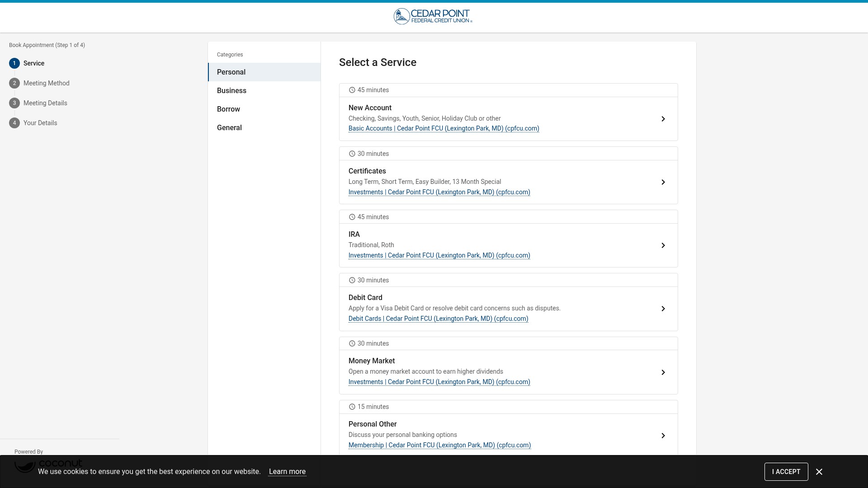Go to the Meeting Method step
Viewport: 868px width, 488px height.
[x=47, y=83]
